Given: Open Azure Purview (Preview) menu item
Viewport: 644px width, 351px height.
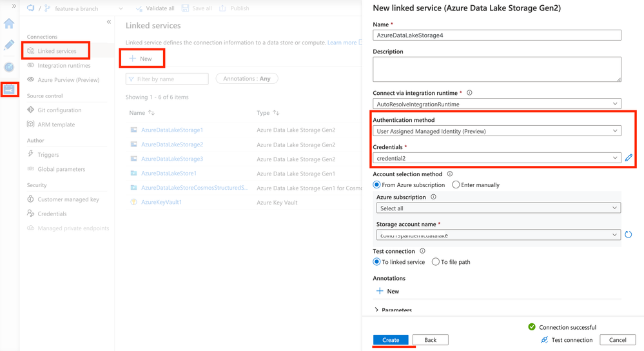Looking at the screenshot, I should point(68,80).
